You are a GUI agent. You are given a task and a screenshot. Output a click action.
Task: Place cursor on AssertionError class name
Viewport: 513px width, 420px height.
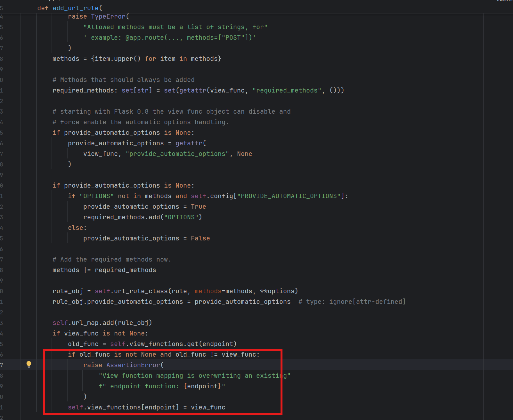click(x=133, y=365)
